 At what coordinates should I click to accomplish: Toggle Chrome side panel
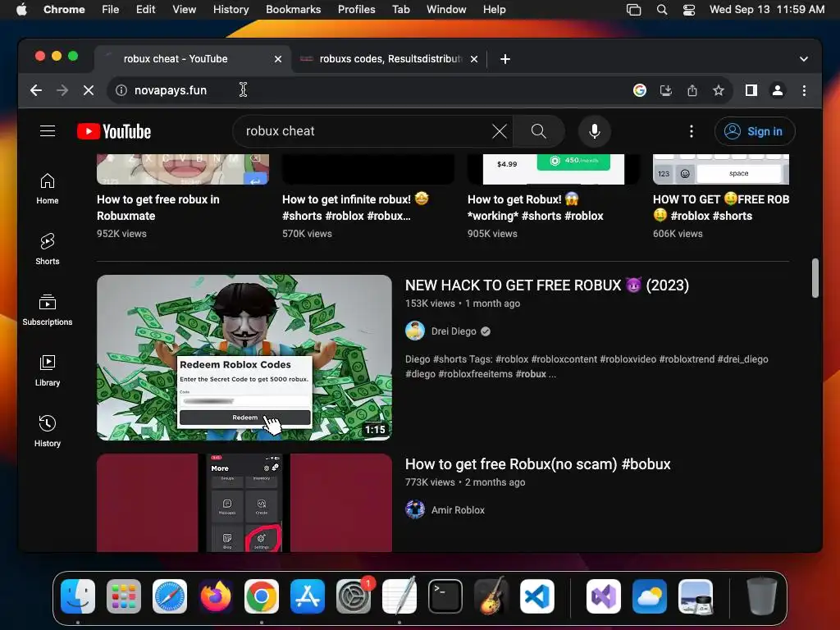coord(751,90)
